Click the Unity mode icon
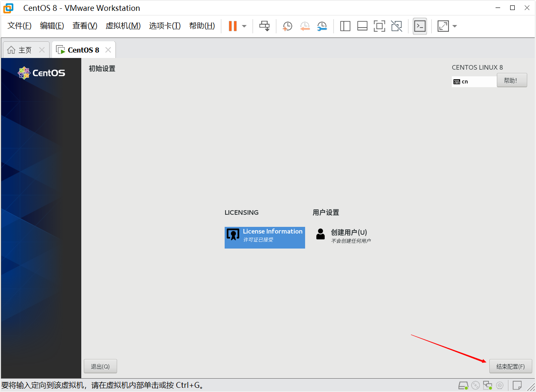This screenshot has height=392, width=536. point(396,26)
